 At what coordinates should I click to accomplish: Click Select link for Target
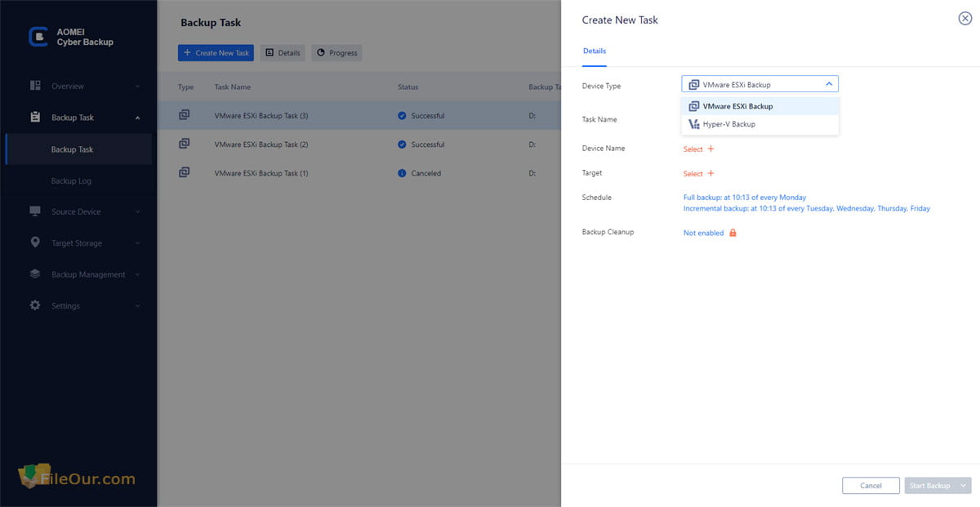pos(693,174)
